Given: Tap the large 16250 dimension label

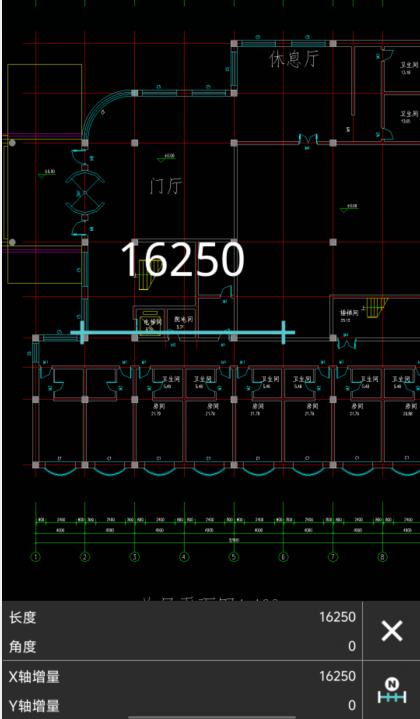Looking at the screenshot, I should coord(182,259).
